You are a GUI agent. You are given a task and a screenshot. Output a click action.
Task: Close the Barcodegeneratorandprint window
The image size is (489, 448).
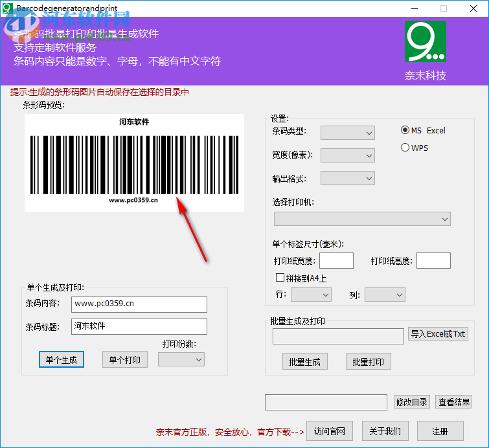[x=473, y=8]
